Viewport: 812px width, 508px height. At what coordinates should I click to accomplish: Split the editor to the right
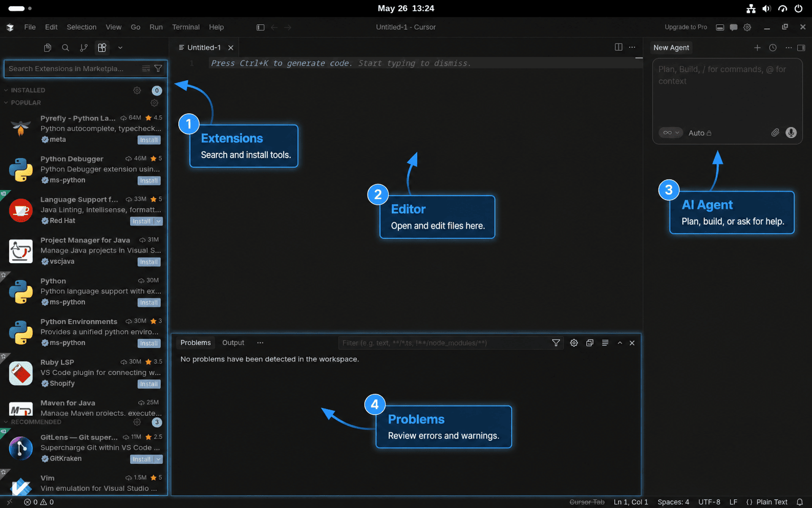(x=618, y=47)
